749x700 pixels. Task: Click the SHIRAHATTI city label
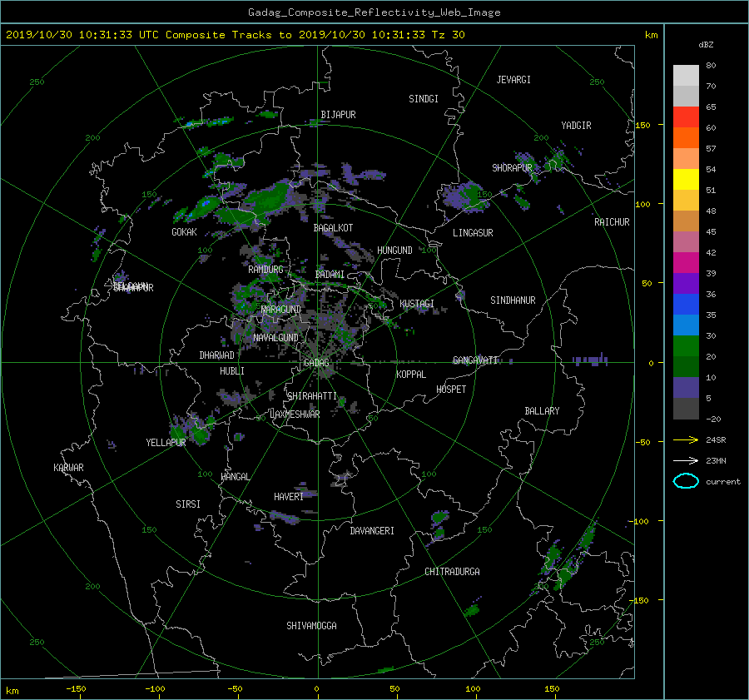pos(312,396)
